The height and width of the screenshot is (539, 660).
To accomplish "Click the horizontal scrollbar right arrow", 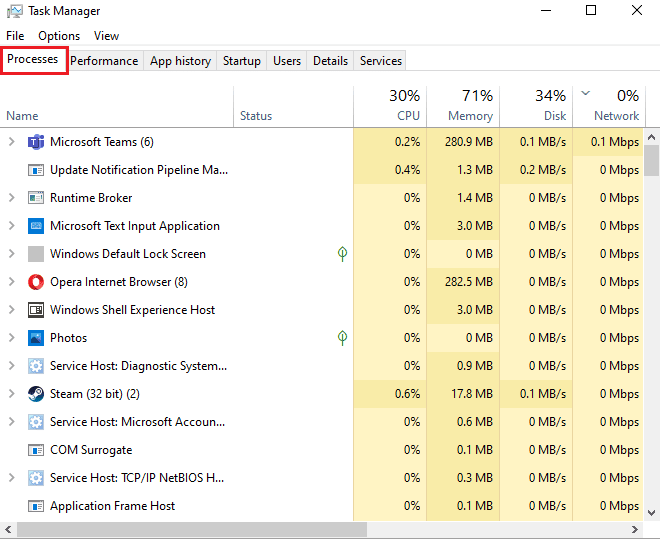I will (635, 529).
